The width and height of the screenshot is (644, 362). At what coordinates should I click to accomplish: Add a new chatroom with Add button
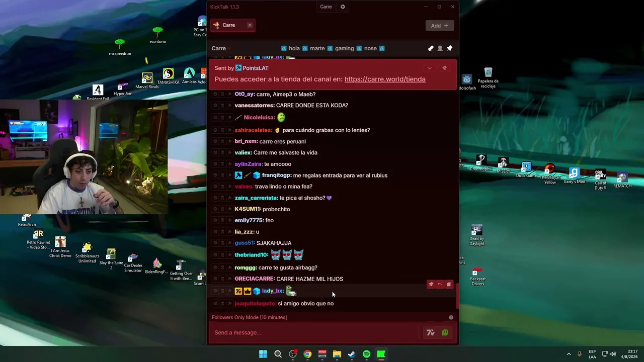[439, 26]
